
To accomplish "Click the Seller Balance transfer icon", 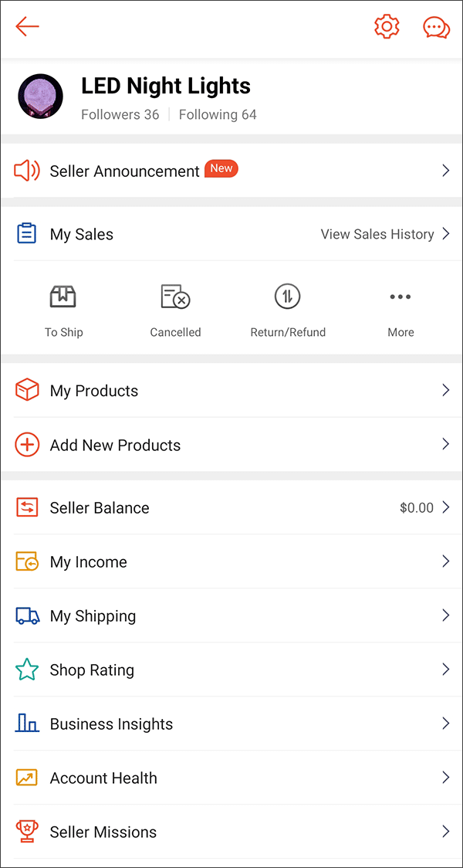I will 27,507.
